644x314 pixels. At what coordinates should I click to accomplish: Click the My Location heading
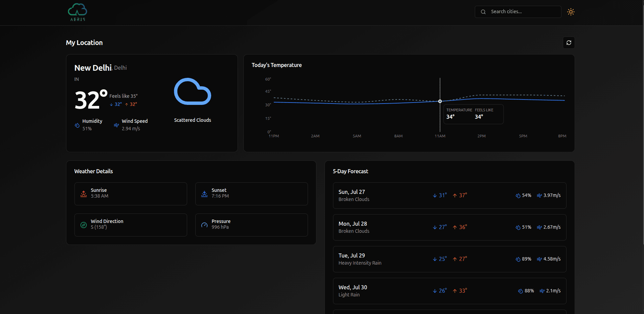[84, 43]
